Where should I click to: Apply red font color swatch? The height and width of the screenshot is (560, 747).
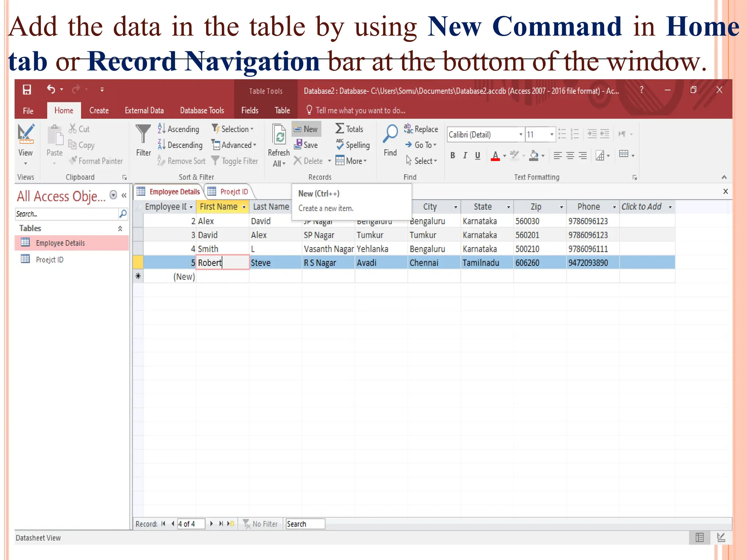(495, 156)
